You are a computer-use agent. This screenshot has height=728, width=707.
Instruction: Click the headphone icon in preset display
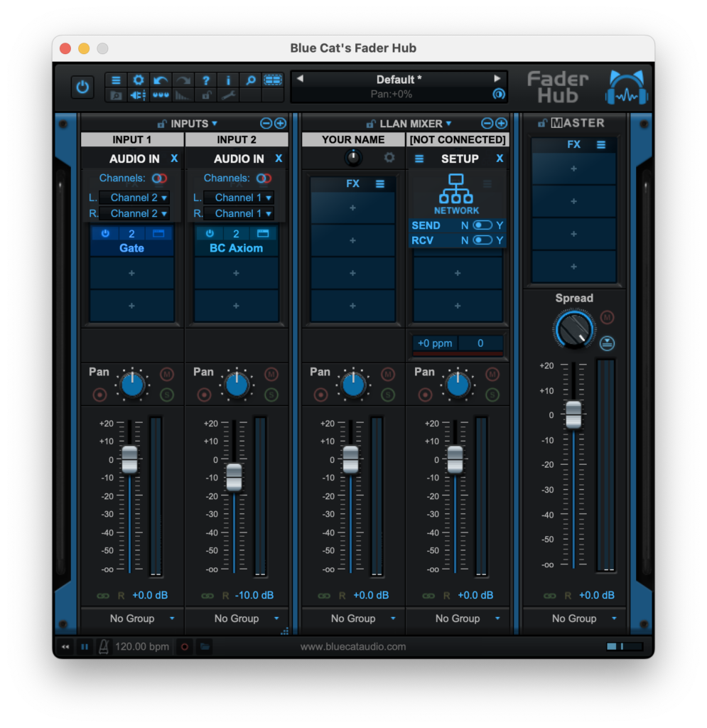498,95
